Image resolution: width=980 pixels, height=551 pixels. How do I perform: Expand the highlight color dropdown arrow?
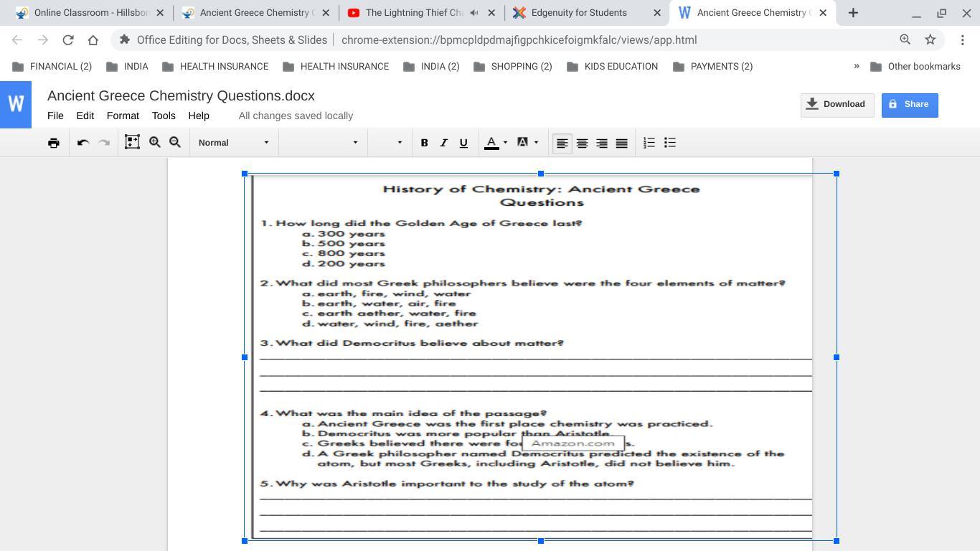tap(536, 143)
